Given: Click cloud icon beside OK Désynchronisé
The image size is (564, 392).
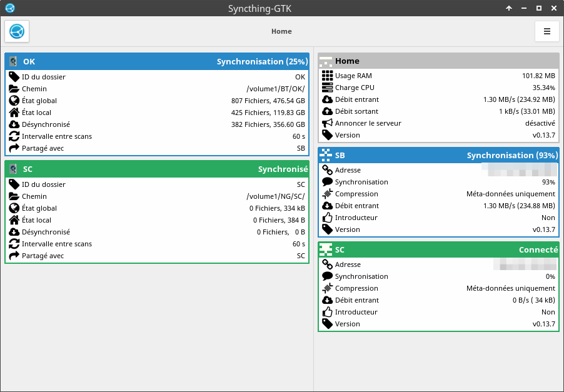Looking at the screenshot, I should pos(14,124).
